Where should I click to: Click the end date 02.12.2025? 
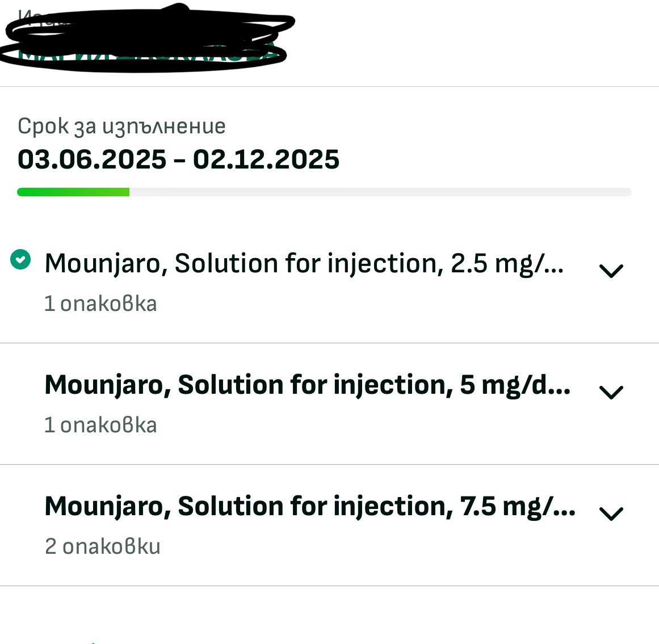(266, 159)
